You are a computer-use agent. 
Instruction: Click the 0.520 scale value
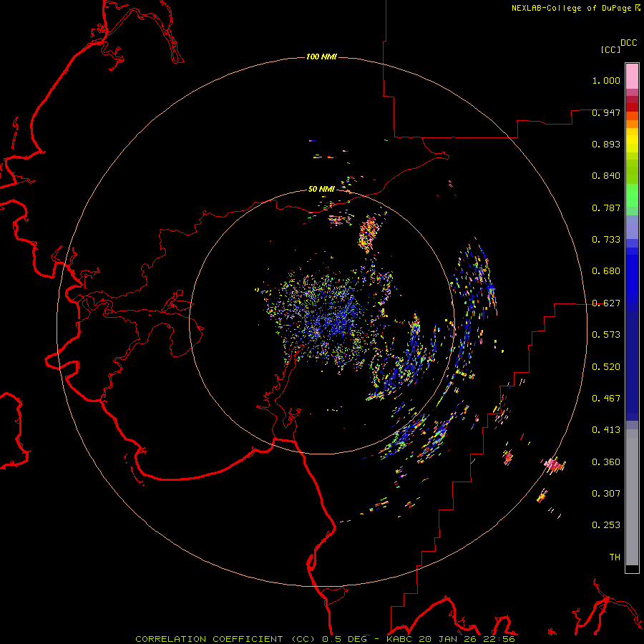606,367
